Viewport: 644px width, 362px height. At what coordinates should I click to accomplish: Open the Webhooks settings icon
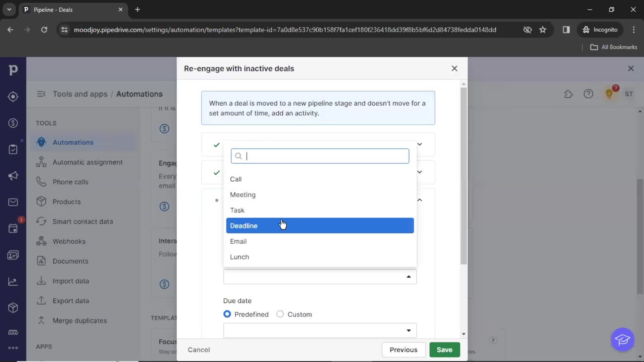41,241
